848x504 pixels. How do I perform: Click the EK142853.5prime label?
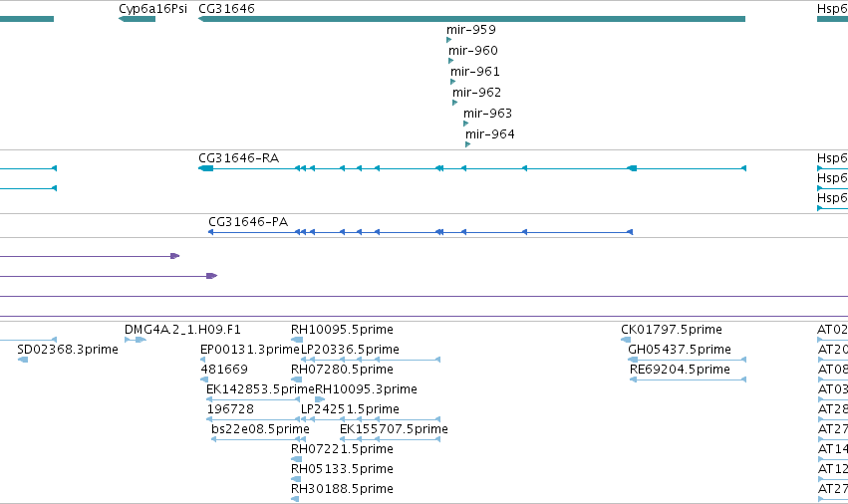pyautogui.click(x=260, y=389)
